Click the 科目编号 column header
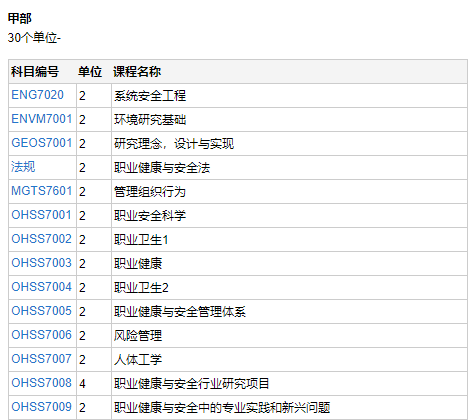The height and width of the screenshot is (420, 472). (35, 72)
